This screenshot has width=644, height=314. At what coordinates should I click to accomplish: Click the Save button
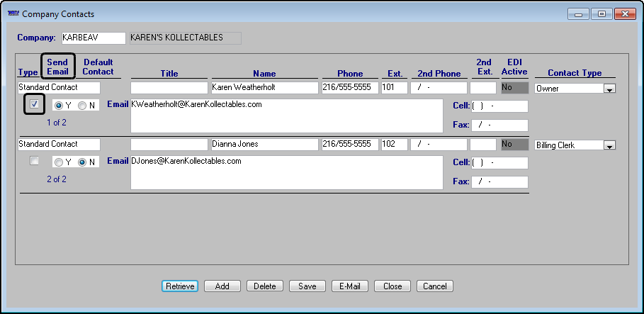coord(307,286)
